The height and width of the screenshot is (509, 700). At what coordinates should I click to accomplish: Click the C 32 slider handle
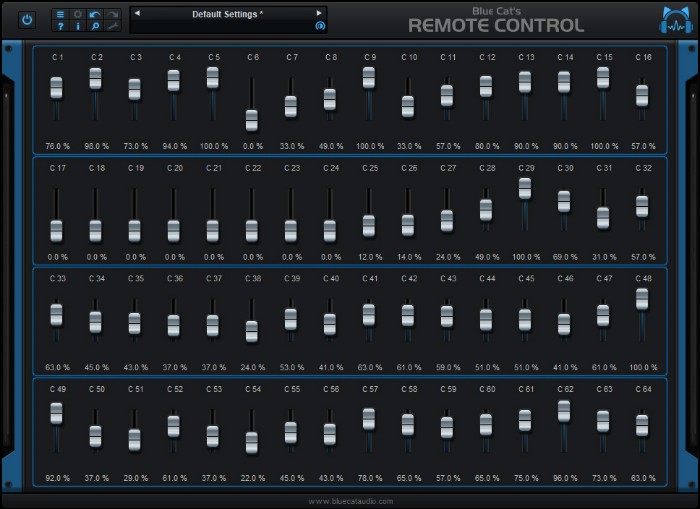coord(642,207)
